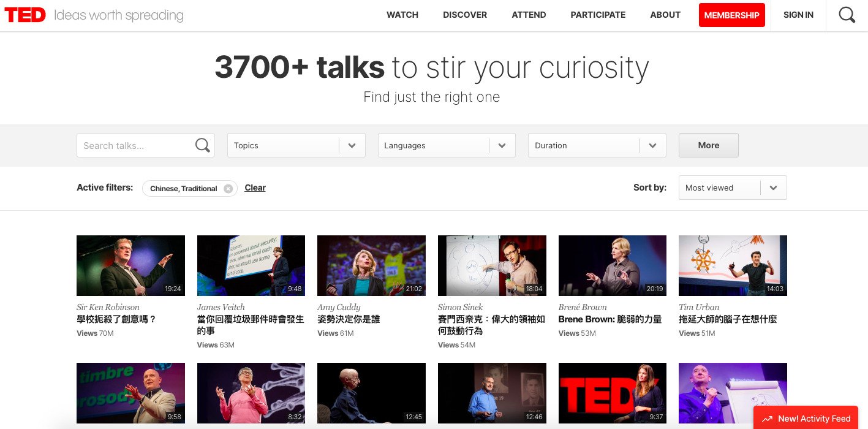868x429 pixels.
Task: Expand the Topics dropdown
Action: point(296,145)
